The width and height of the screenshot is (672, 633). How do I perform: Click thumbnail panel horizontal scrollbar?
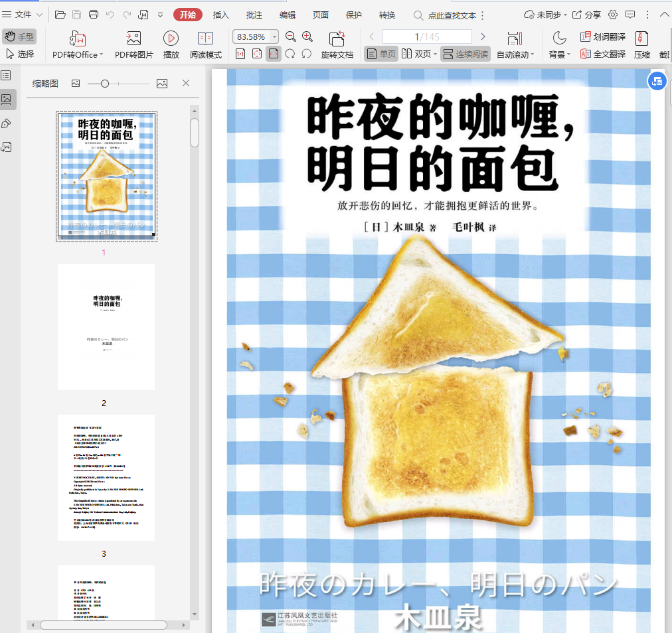coord(104,625)
